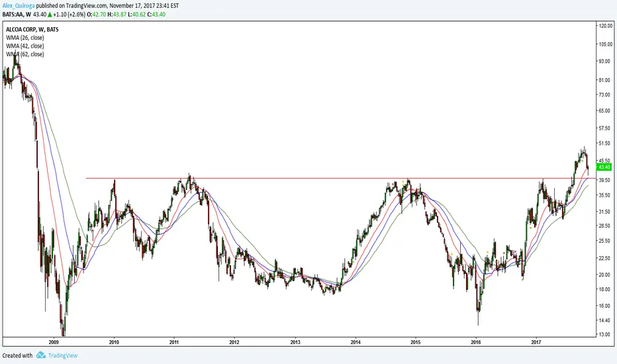The image size is (617, 364).
Task: Click the 105.00 price axis label
Action: coord(605,44)
